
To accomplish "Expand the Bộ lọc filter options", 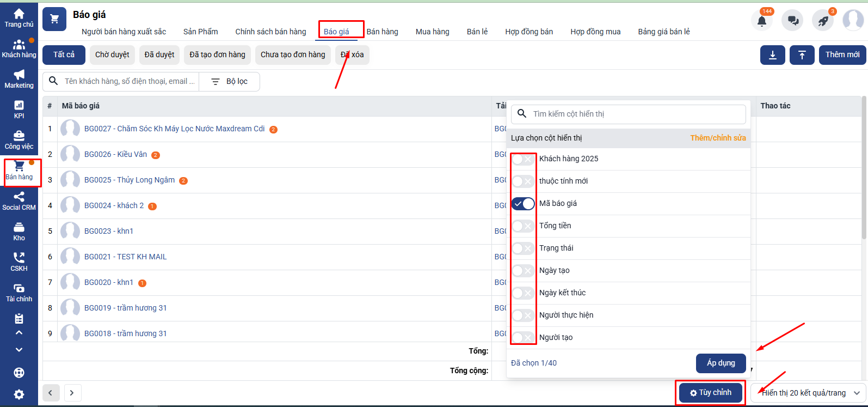I will click(230, 82).
